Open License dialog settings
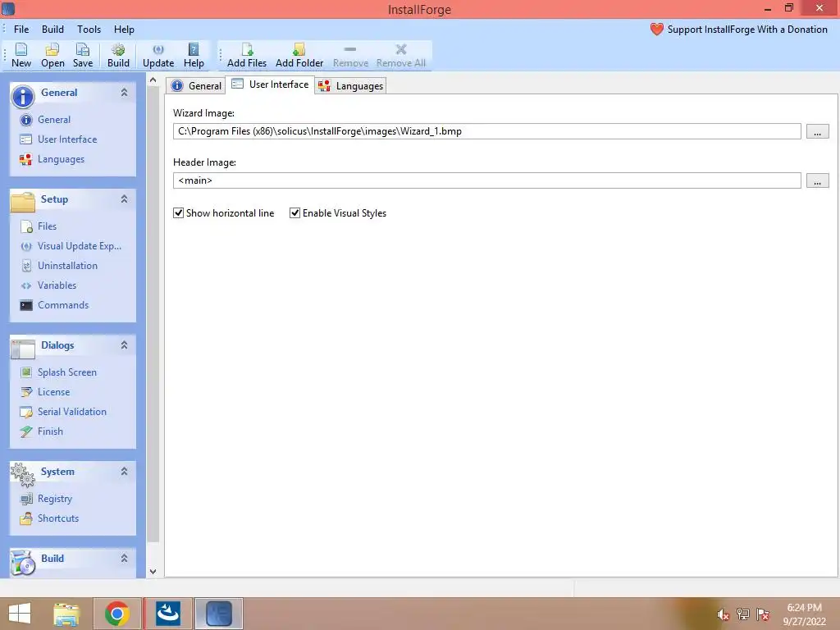The width and height of the screenshot is (840, 630). 45,392
